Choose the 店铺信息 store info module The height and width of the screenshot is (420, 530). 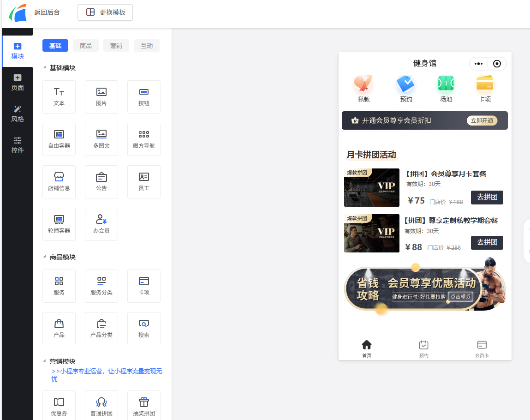coord(59,182)
